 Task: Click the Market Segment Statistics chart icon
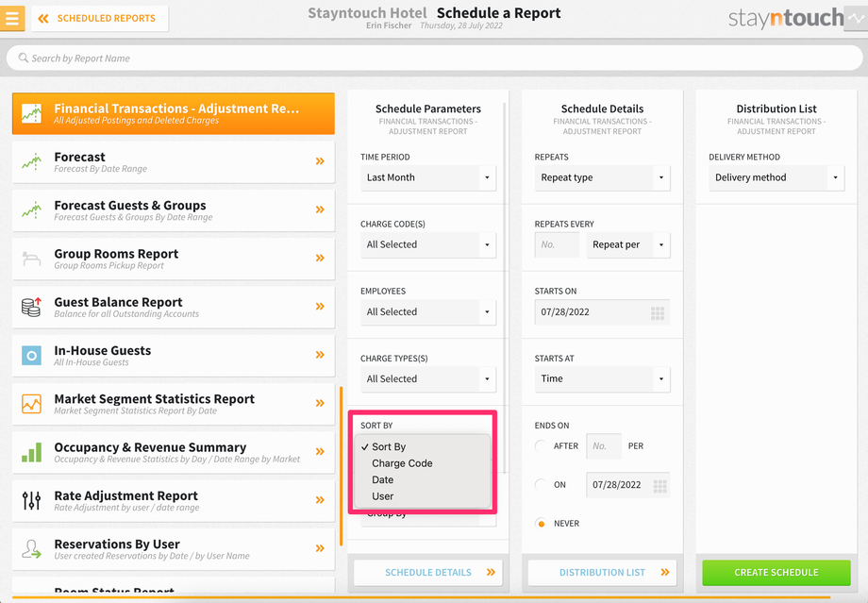tap(31, 404)
